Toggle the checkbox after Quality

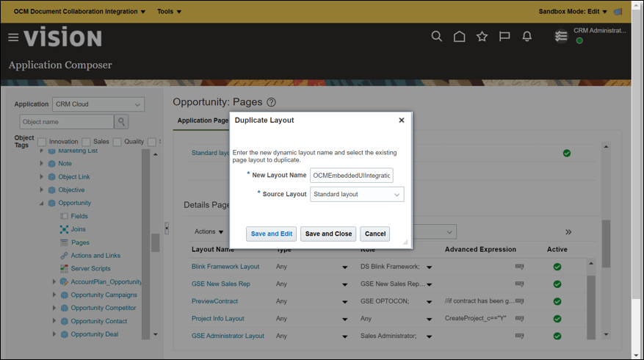(x=151, y=142)
